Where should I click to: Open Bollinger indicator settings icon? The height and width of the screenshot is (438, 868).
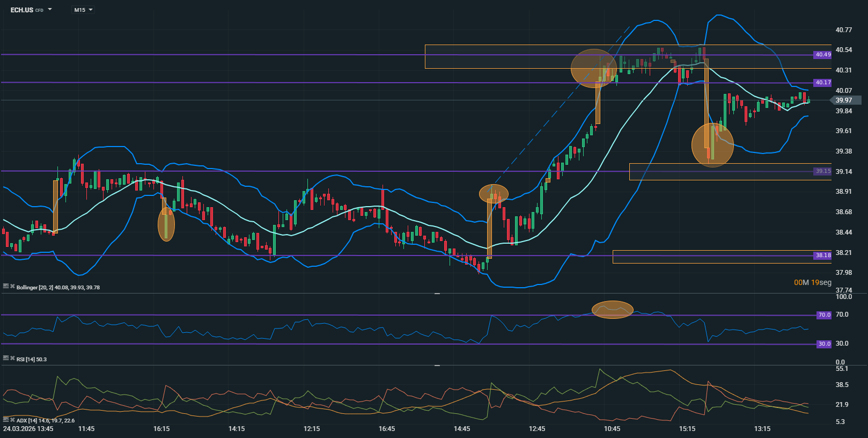pos(5,287)
